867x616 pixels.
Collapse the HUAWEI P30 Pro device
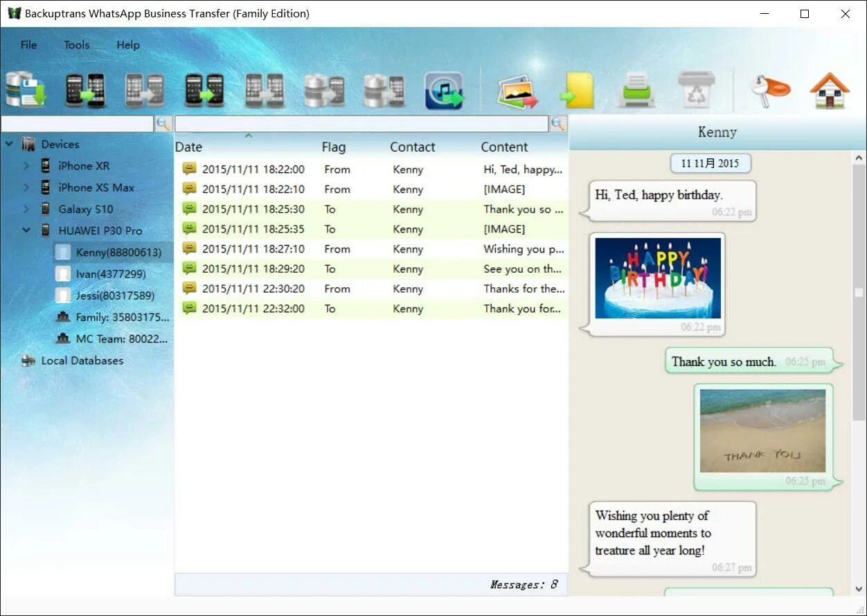26,230
